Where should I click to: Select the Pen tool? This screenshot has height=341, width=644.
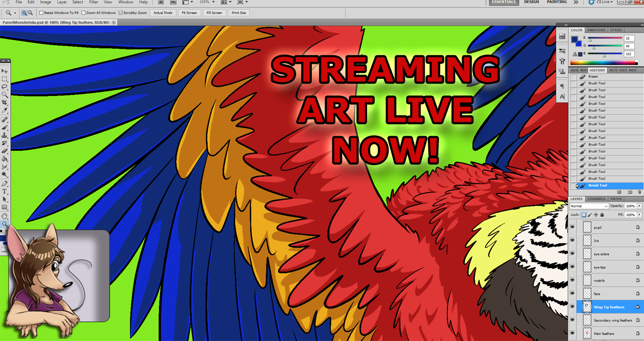(5, 183)
